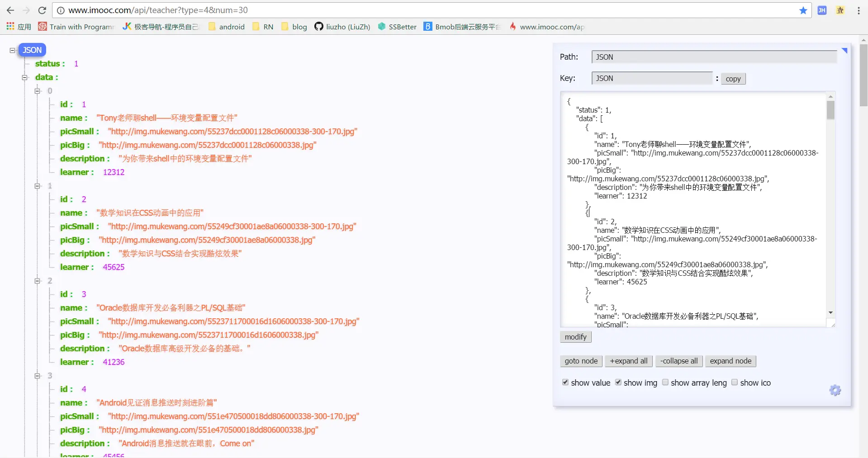
Task: Open the yellow browser extension icon
Action: [840, 10]
